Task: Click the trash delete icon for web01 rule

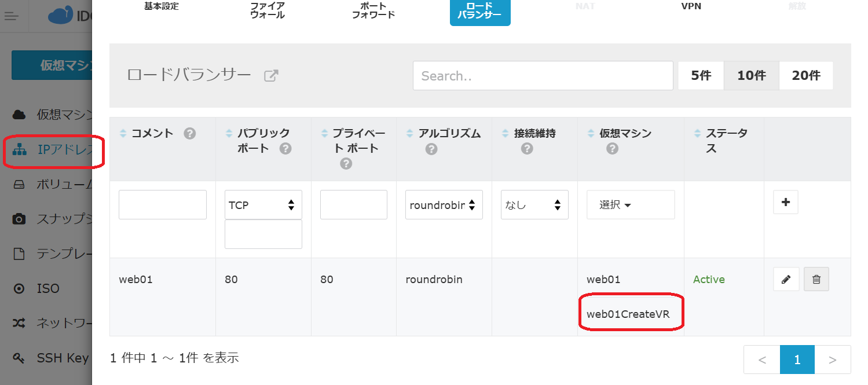Action: pyautogui.click(x=816, y=280)
